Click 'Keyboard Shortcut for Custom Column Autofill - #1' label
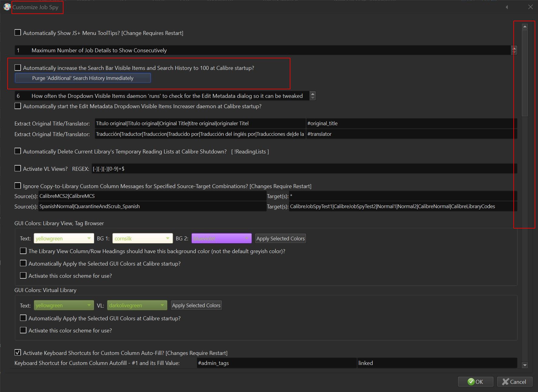The width and height of the screenshot is (538, 392). pyautogui.click(x=97, y=363)
